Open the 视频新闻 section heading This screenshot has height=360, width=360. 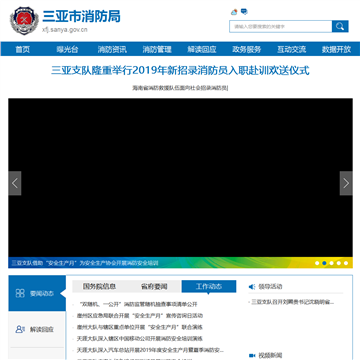(x=270, y=355)
